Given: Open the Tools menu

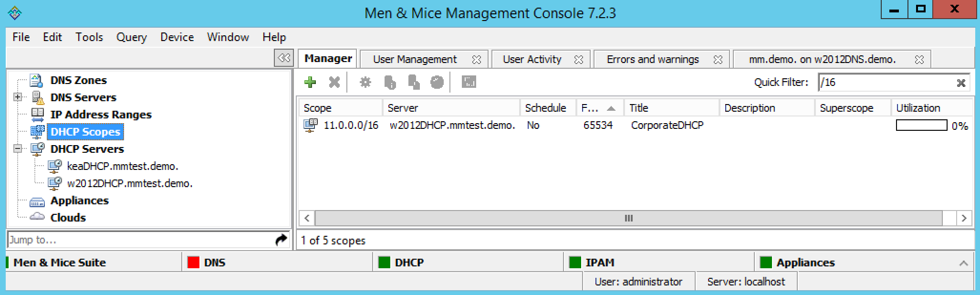Looking at the screenshot, I should click(89, 37).
